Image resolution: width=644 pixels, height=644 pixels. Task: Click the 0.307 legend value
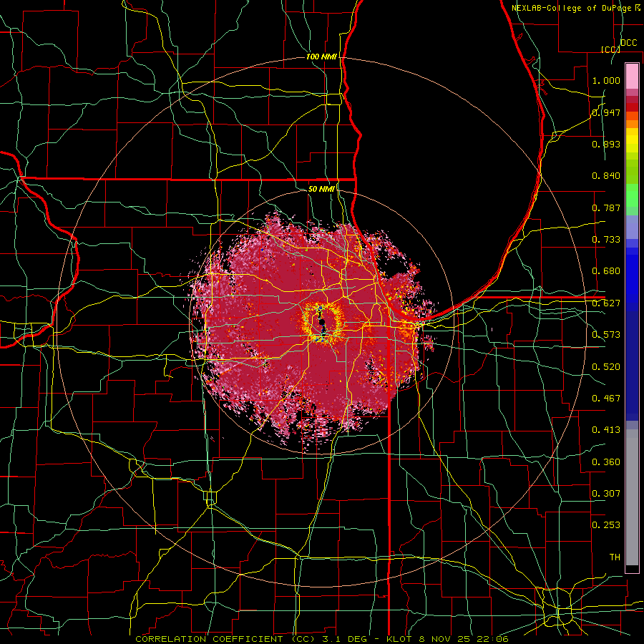(606, 494)
